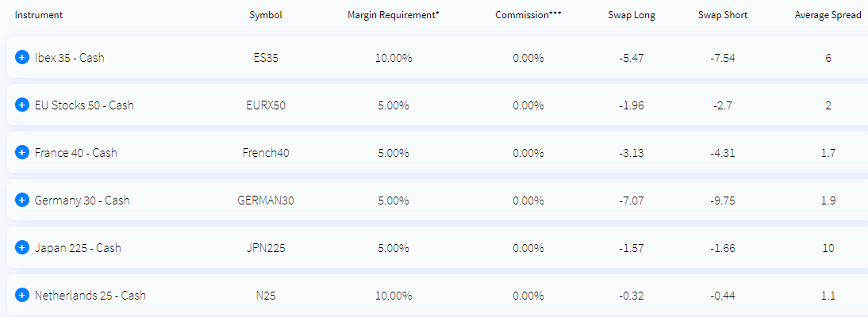The height and width of the screenshot is (317, 868).
Task: Expand the EU Stocks 50 - Cash row
Action: point(21,105)
